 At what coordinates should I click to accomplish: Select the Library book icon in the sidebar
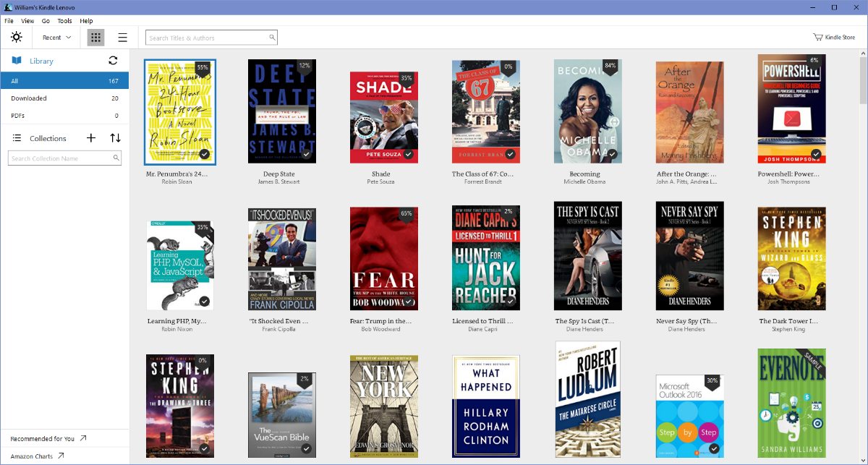17,61
